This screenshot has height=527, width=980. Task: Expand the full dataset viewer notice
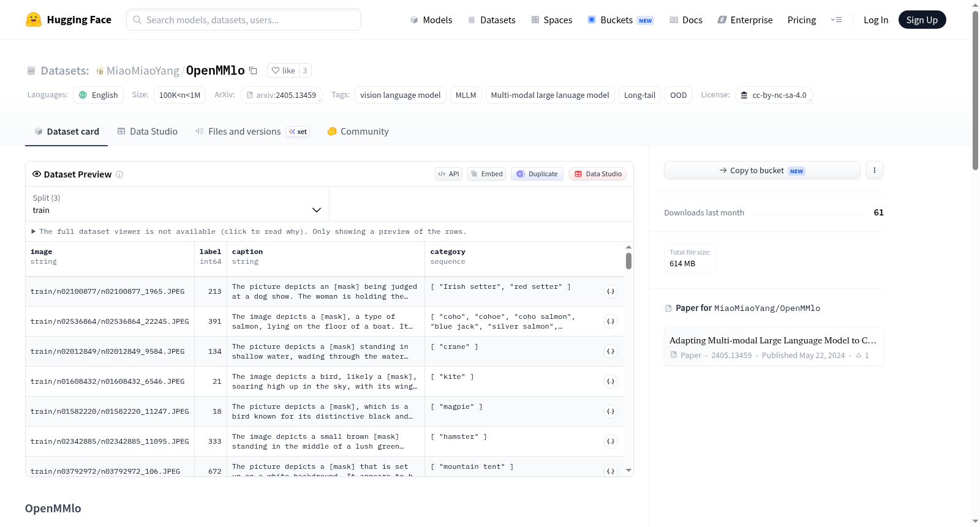(x=249, y=231)
